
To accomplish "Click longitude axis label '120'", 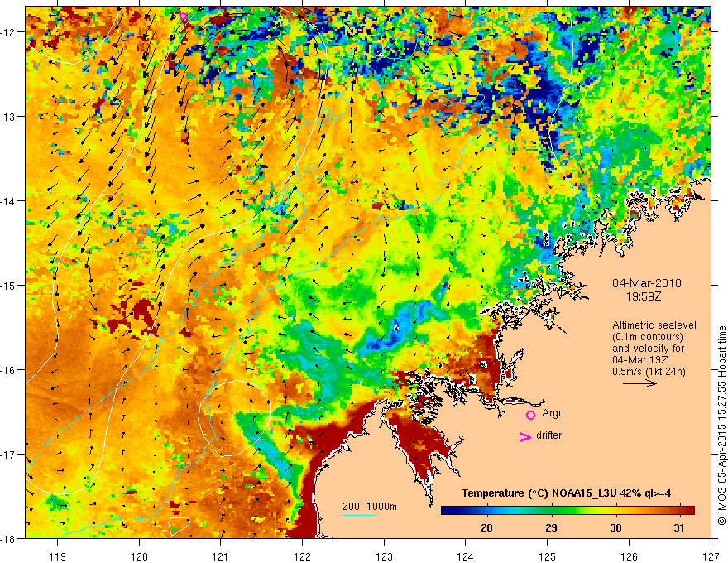I will point(139,556).
